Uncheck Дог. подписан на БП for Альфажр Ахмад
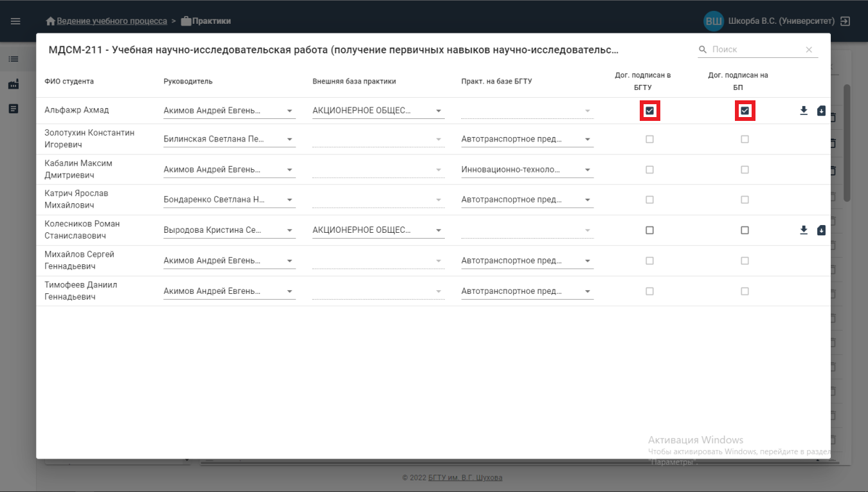This screenshot has width=868, height=492. tap(745, 111)
